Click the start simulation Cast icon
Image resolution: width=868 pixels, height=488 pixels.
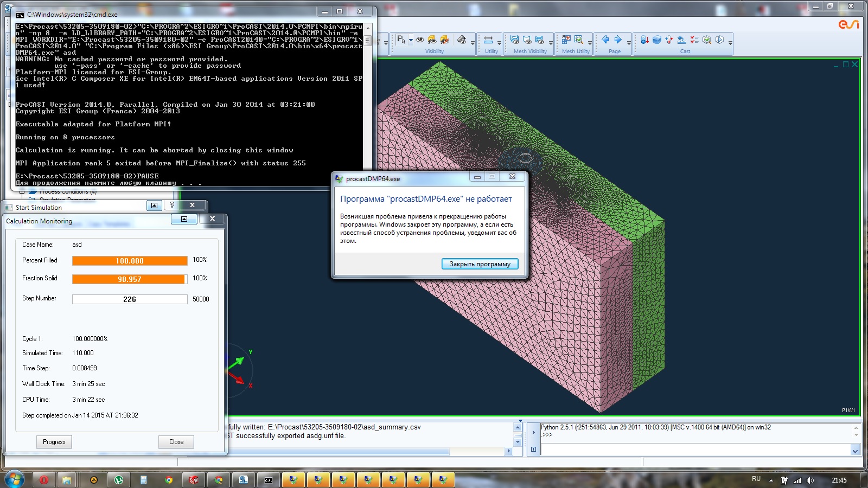click(x=719, y=40)
